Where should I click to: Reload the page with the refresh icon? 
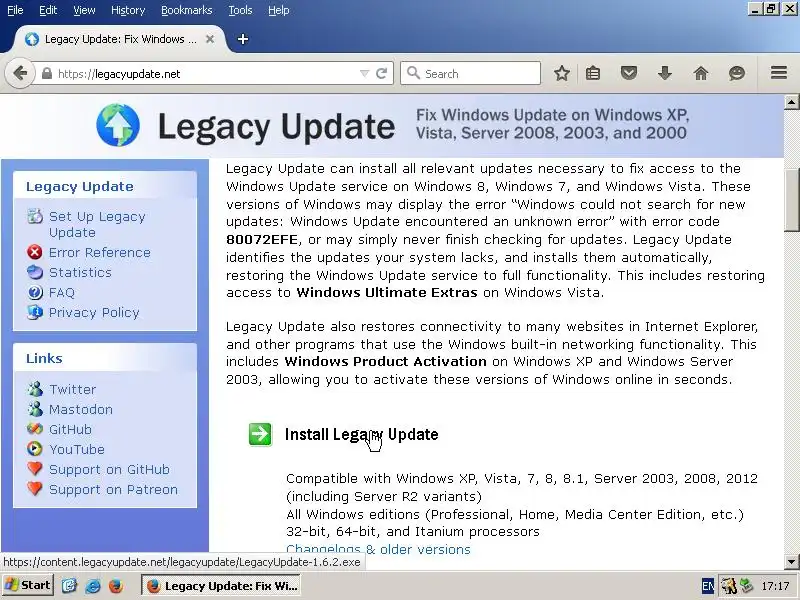[381, 73]
